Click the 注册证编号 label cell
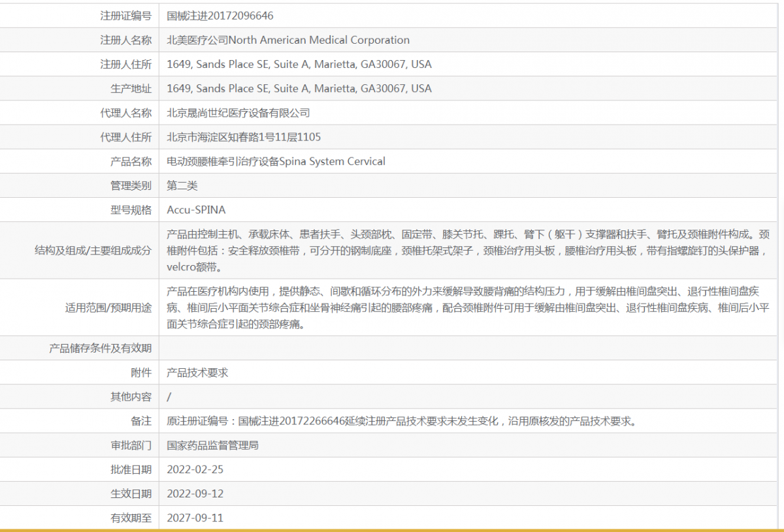The width and height of the screenshot is (784, 532). [x=125, y=16]
